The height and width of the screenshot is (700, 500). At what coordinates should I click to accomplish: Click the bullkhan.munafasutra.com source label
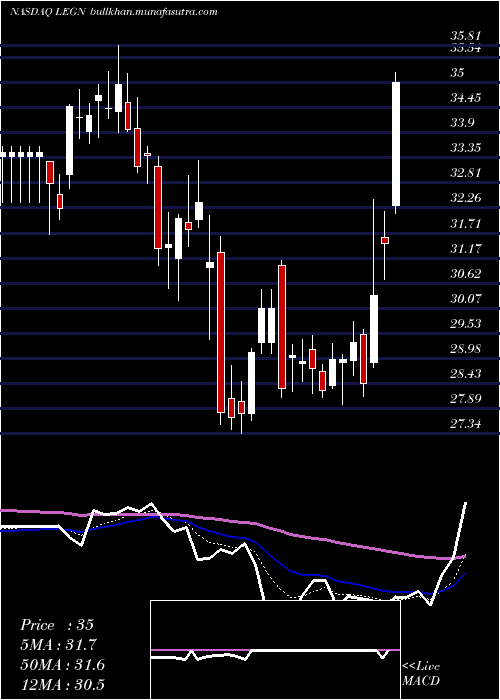coord(154,12)
